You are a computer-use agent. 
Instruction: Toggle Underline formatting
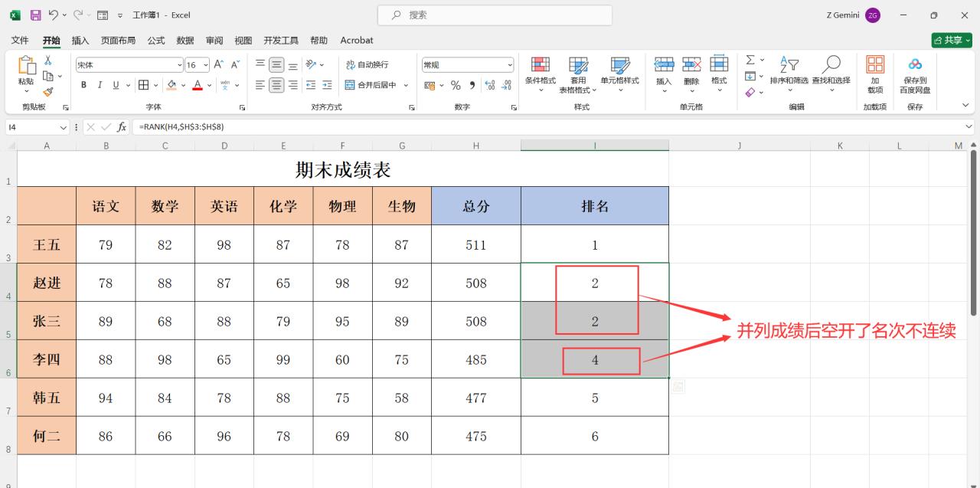(x=116, y=85)
